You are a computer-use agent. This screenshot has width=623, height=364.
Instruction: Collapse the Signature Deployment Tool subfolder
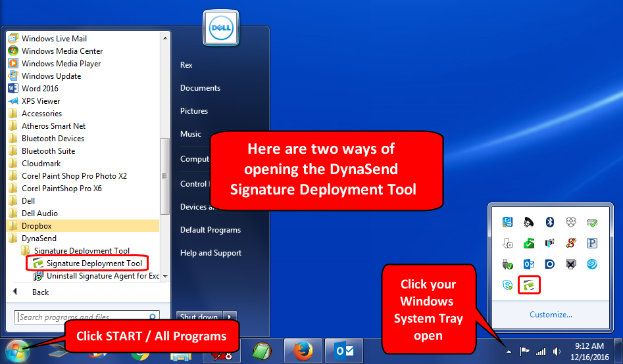click(75, 250)
